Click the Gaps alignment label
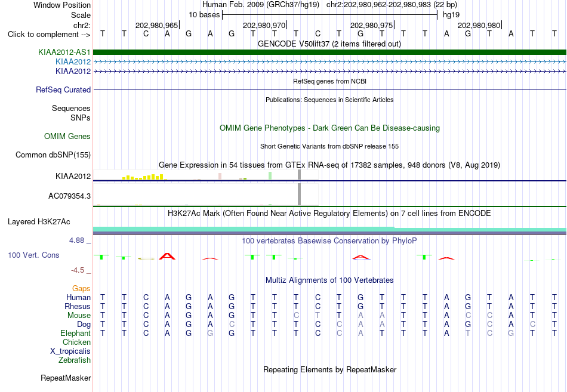This screenshot has width=567, height=392. pyautogui.click(x=81, y=289)
